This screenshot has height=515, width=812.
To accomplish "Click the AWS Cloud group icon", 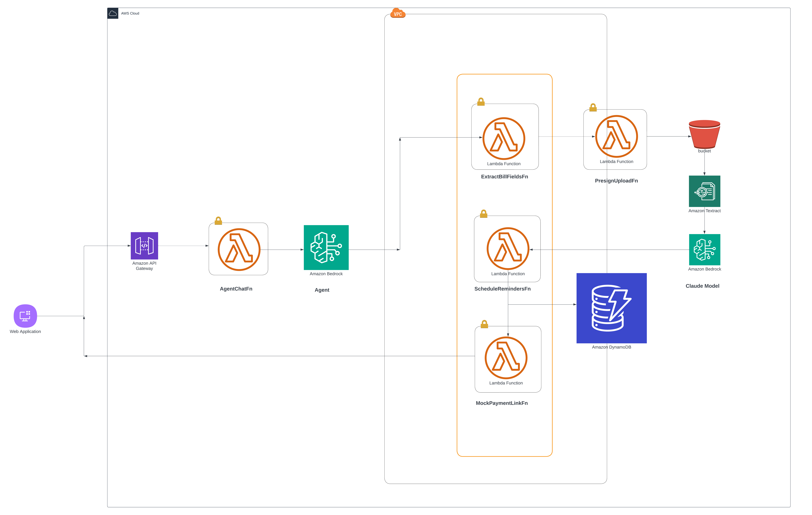I will (113, 13).
